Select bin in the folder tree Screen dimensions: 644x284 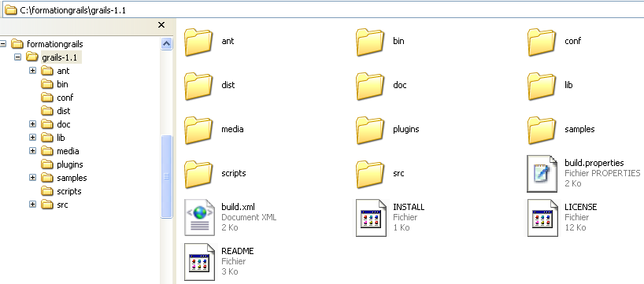pyautogui.click(x=62, y=84)
